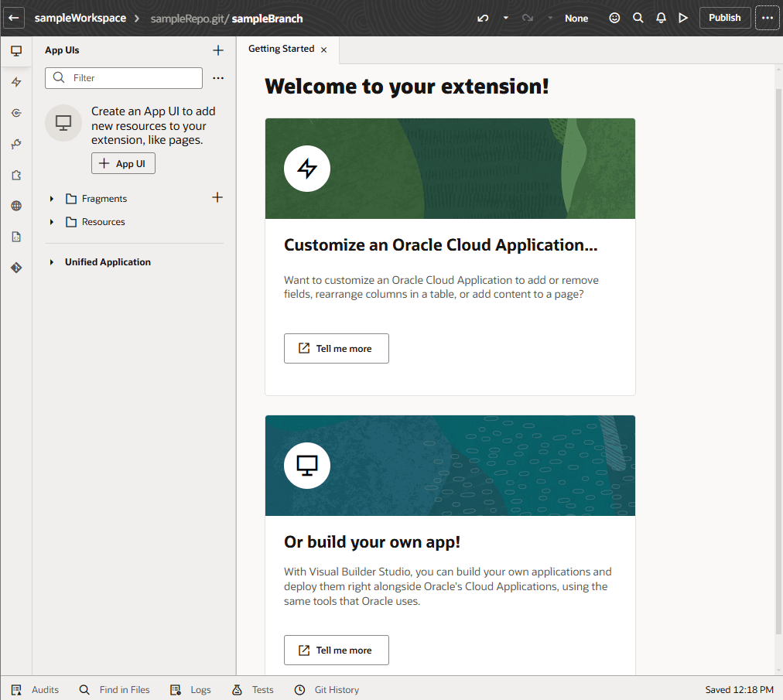
Task: Open the Connections plug icon
Action: pyautogui.click(x=16, y=143)
